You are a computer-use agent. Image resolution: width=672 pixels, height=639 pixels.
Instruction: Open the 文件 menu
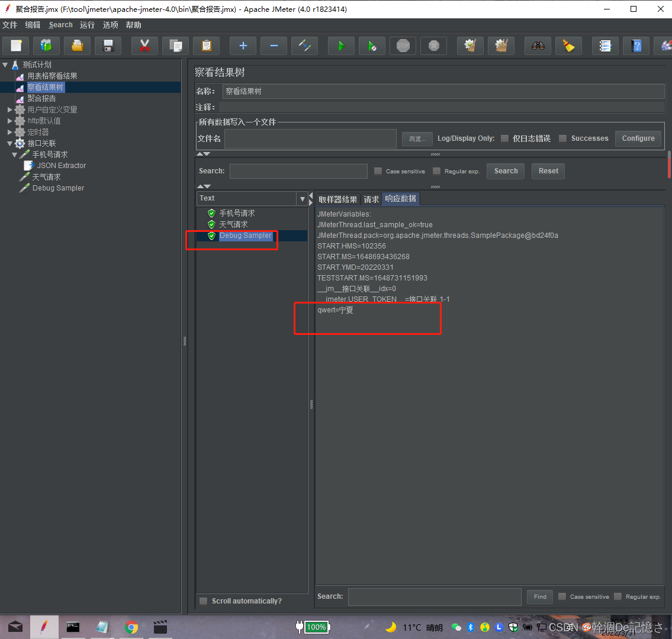(10, 25)
